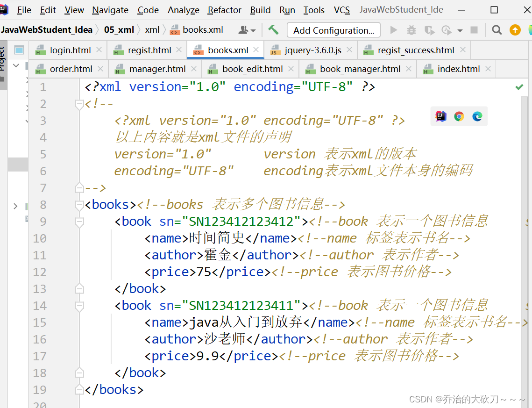Open the File menu
Viewport: 532px width, 408px height.
point(24,10)
